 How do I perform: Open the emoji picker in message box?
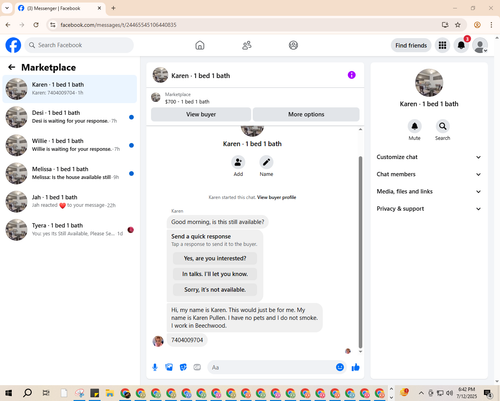pos(340,367)
